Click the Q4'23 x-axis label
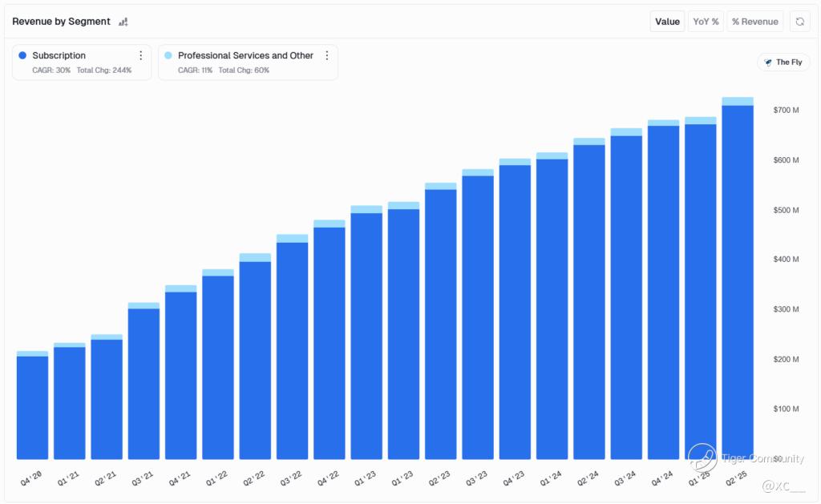Viewport: 821px width, 504px height. click(x=514, y=478)
